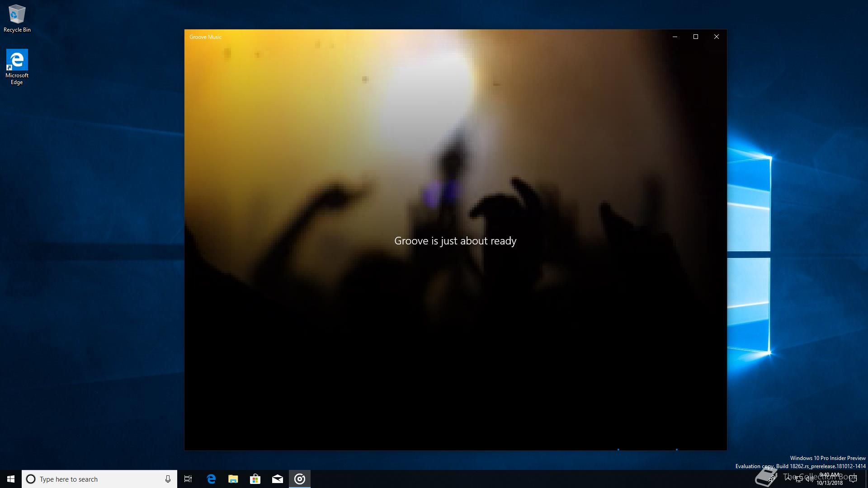Open the People icon in system tray

tap(771, 479)
